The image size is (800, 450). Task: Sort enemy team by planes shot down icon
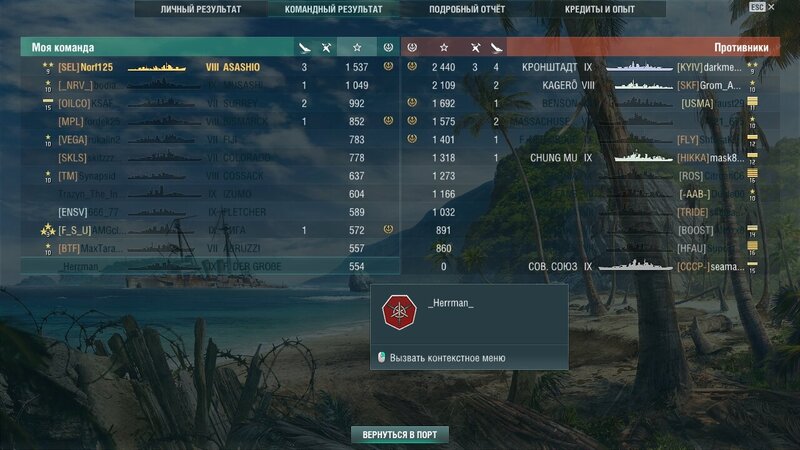click(496, 47)
